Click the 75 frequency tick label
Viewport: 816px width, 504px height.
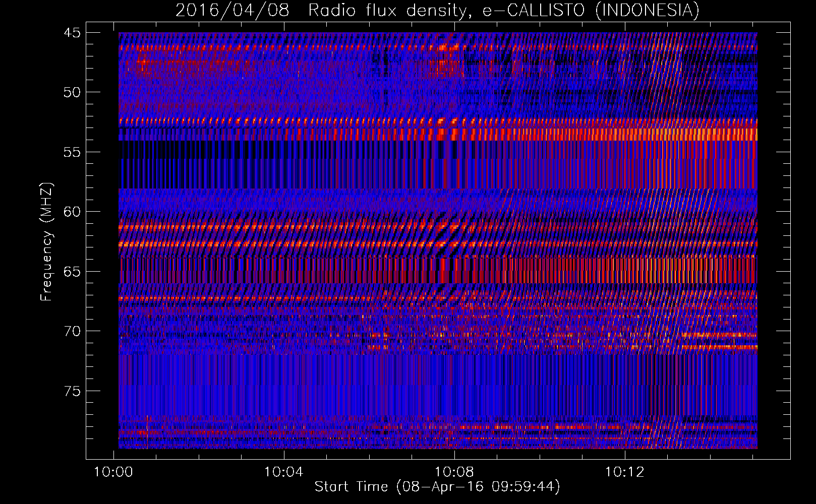(x=72, y=391)
